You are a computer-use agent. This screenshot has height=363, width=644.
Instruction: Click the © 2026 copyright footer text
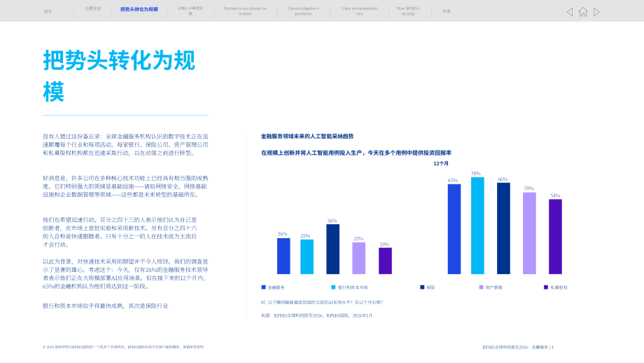[123, 347]
